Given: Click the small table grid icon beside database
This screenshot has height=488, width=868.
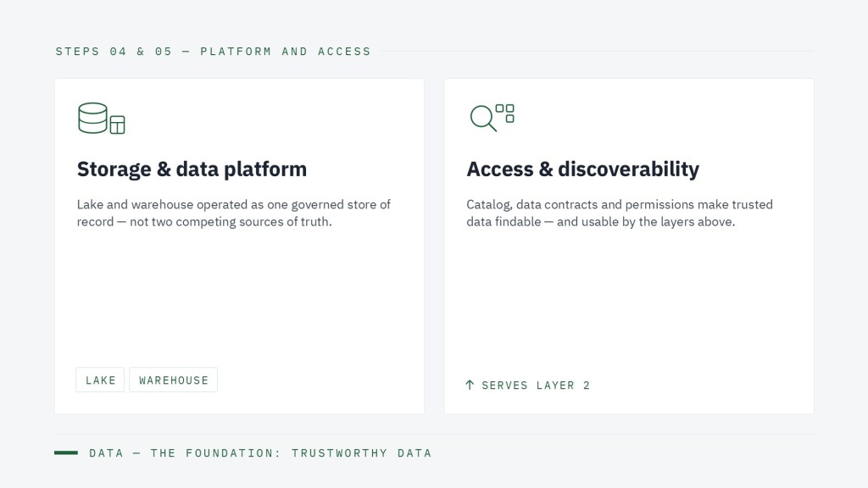Looking at the screenshot, I should pyautogui.click(x=117, y=125).
